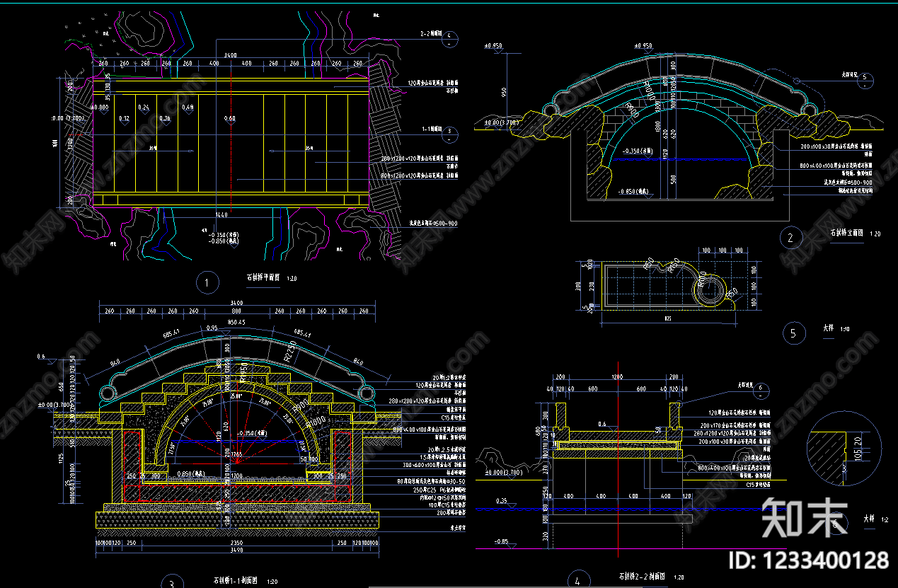Click the circled 1 plan view title marker

pos(206,284)
